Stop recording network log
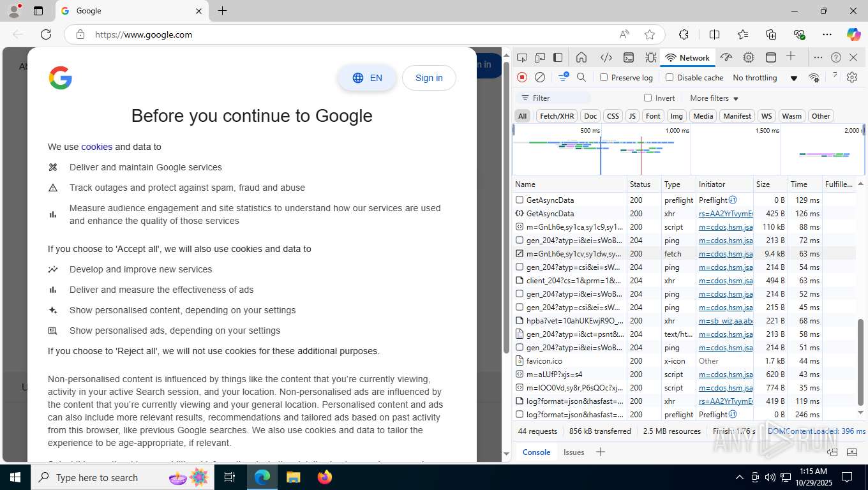 click(522, 77)
